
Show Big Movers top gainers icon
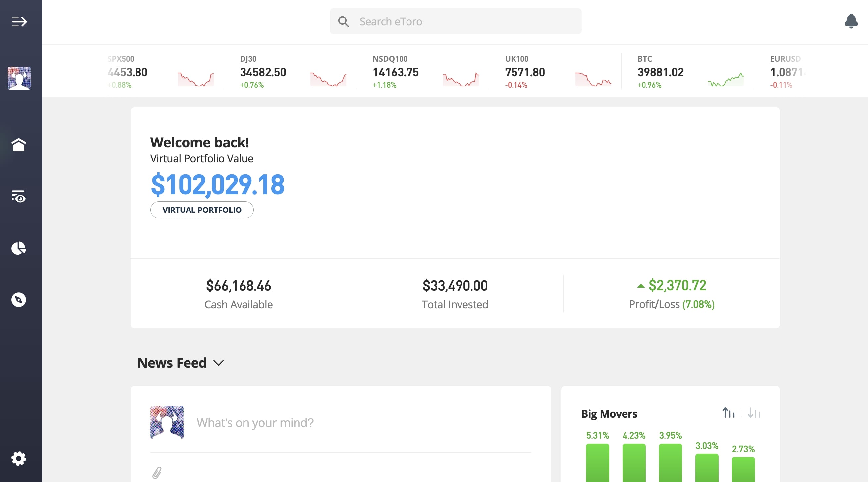[x=729, y=413]
